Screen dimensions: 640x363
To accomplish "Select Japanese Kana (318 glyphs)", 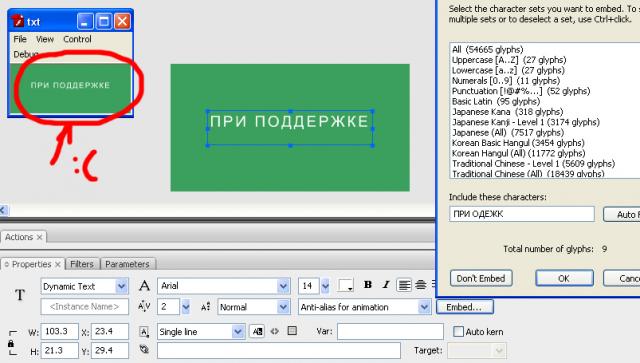I will 507,111.
